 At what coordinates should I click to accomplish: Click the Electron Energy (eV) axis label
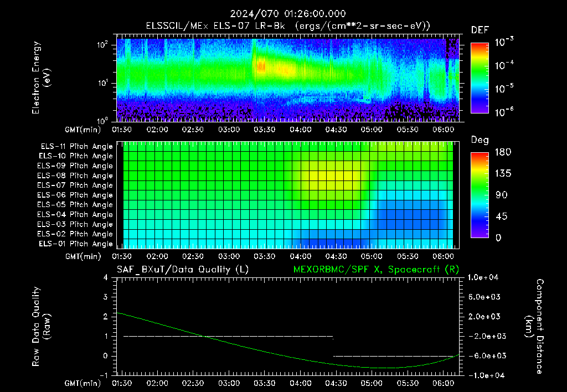point(41,78)
